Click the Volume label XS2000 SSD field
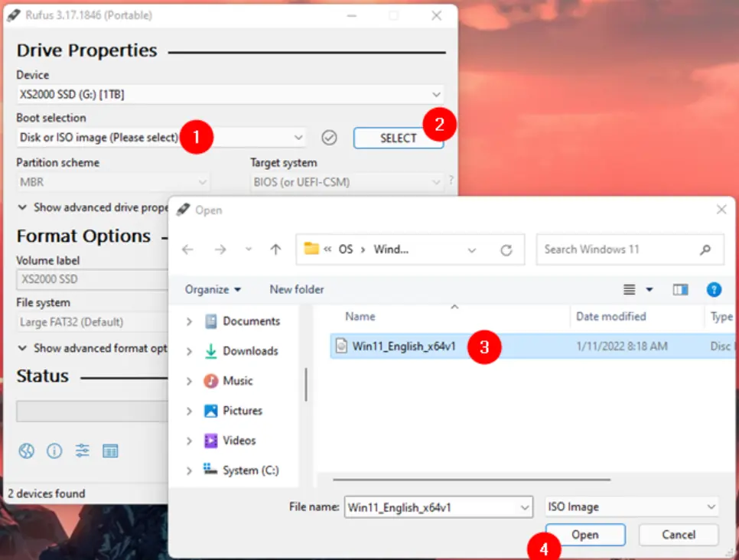 [x=92, y=279]
